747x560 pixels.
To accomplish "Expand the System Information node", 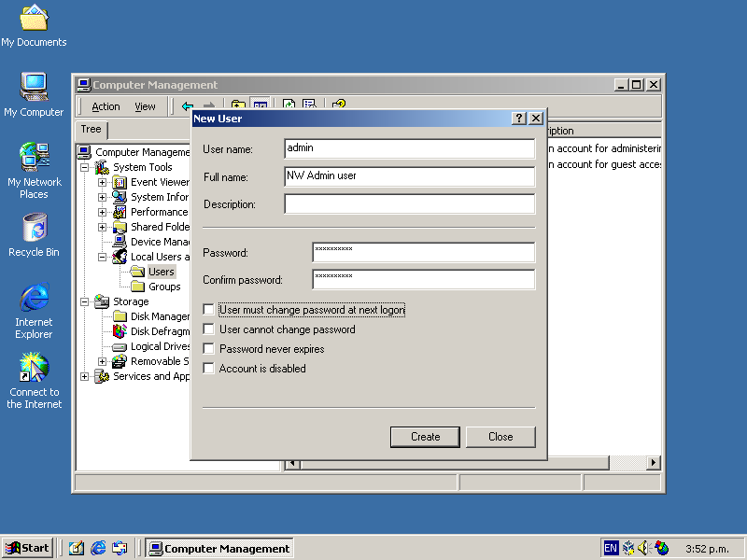I will 102,197.
